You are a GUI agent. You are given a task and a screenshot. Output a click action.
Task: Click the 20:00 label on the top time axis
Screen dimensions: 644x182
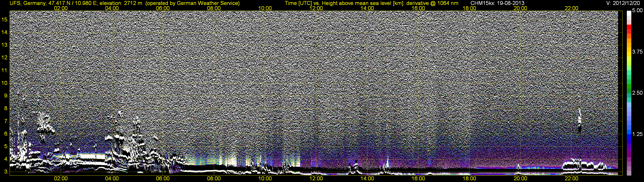coord(521,8)
